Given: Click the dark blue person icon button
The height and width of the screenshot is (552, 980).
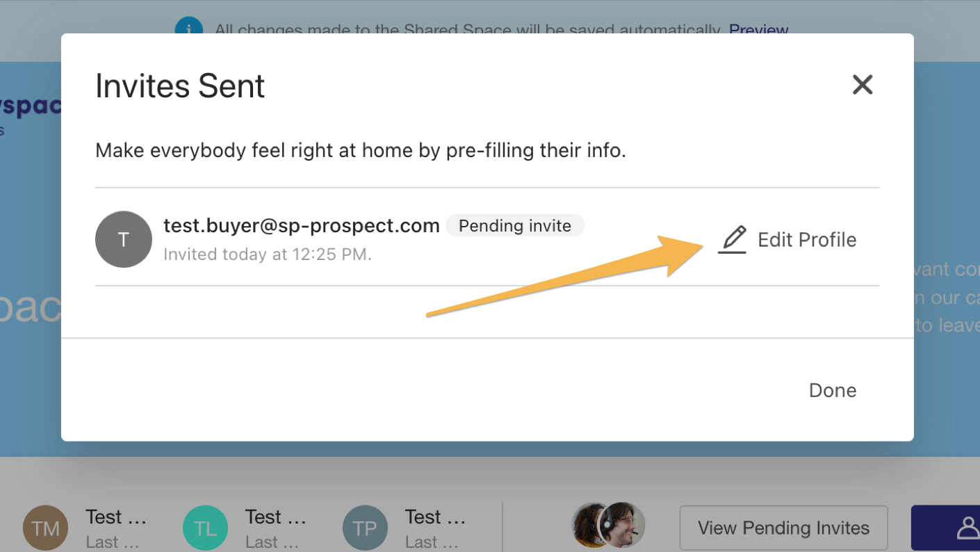Looking at the screenshot, I should 946,528.
